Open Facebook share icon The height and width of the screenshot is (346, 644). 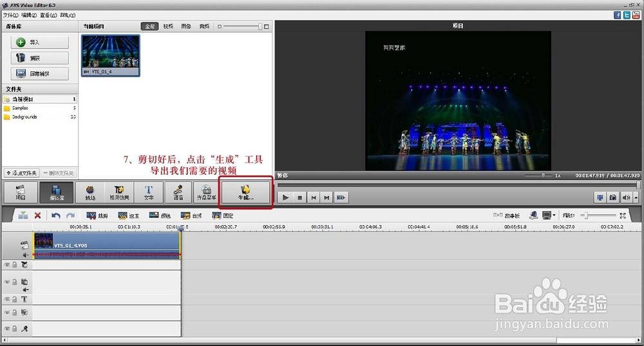(x=618, y=15)
